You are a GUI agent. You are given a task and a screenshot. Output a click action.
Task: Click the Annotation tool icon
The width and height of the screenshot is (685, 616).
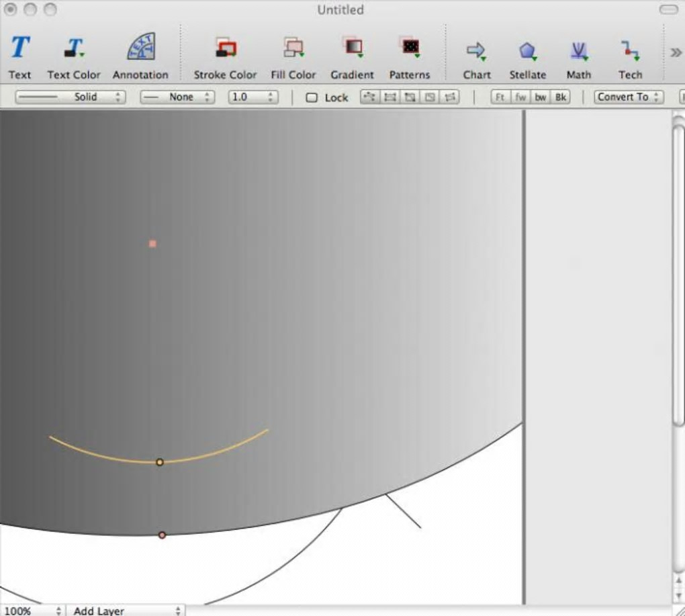click(140, 49)
